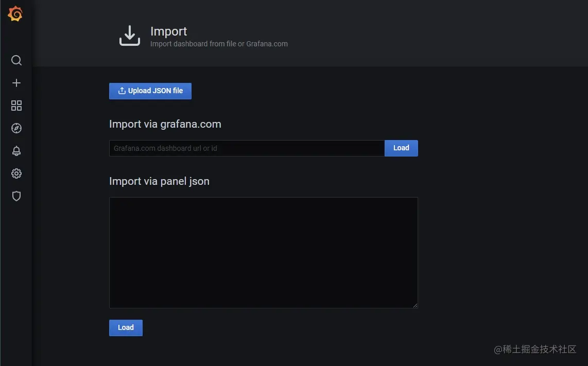Click the Import via panel json heading

click(x=160, y=182)
